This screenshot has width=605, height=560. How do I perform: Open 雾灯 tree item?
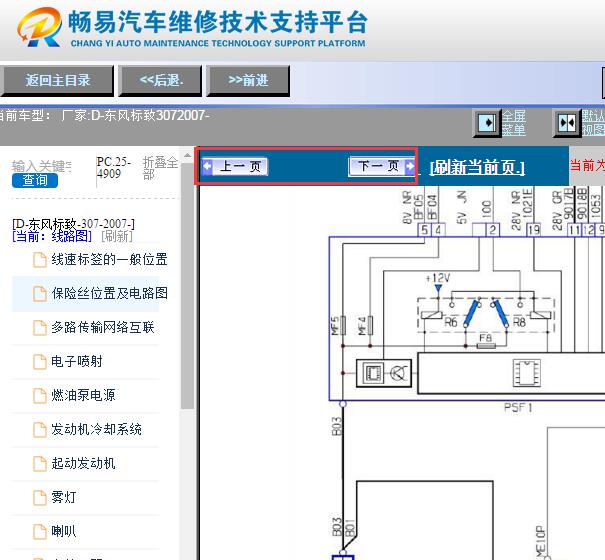(x=64, y=497)
